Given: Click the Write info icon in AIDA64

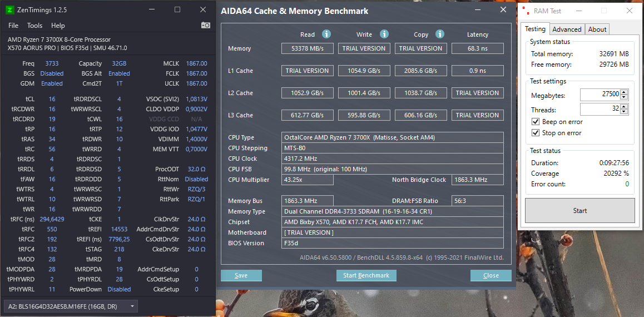Looking at the screenshot, I should click(x=384, y=34).
